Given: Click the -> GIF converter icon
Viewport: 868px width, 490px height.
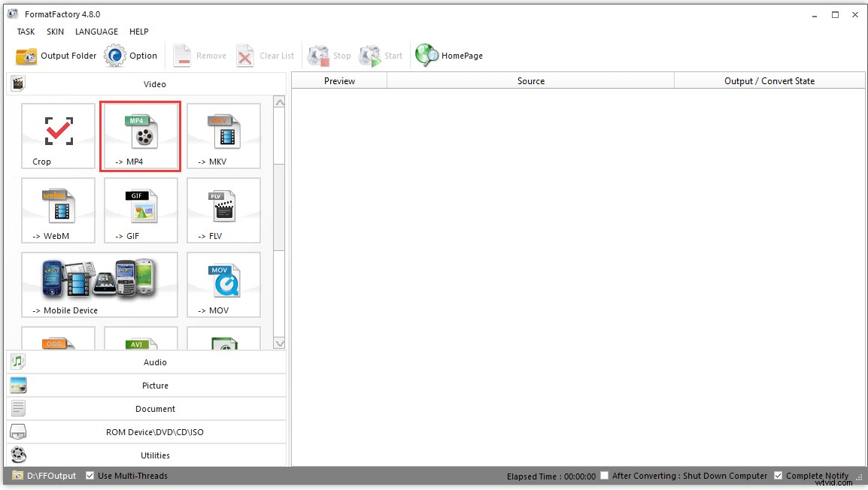Looking at the screenshot, I should [141, 210].
